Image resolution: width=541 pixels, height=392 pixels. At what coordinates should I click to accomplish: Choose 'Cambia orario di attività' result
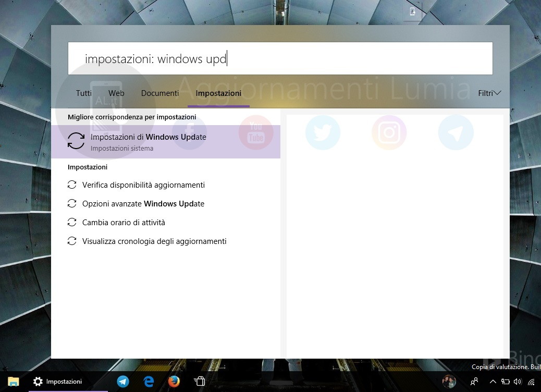click(116, 223)
